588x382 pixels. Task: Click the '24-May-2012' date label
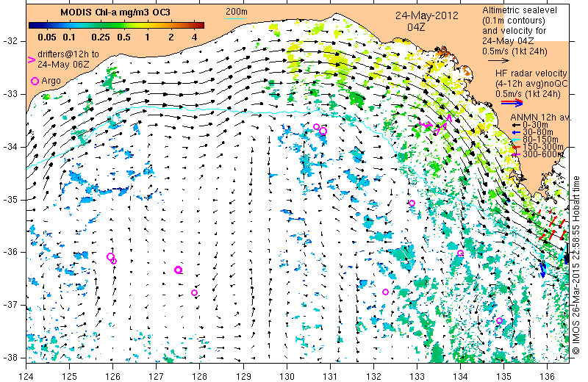pyautogui.click(x=427, y=15)
